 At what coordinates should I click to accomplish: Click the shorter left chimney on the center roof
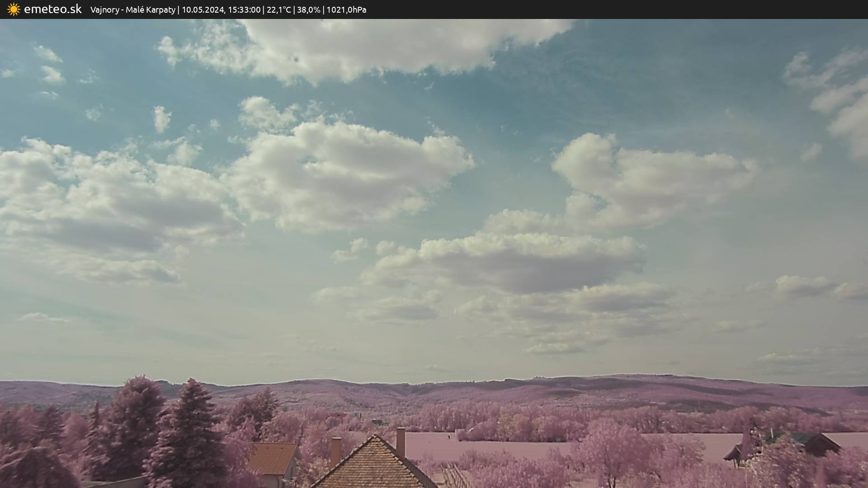pos(335,451)
